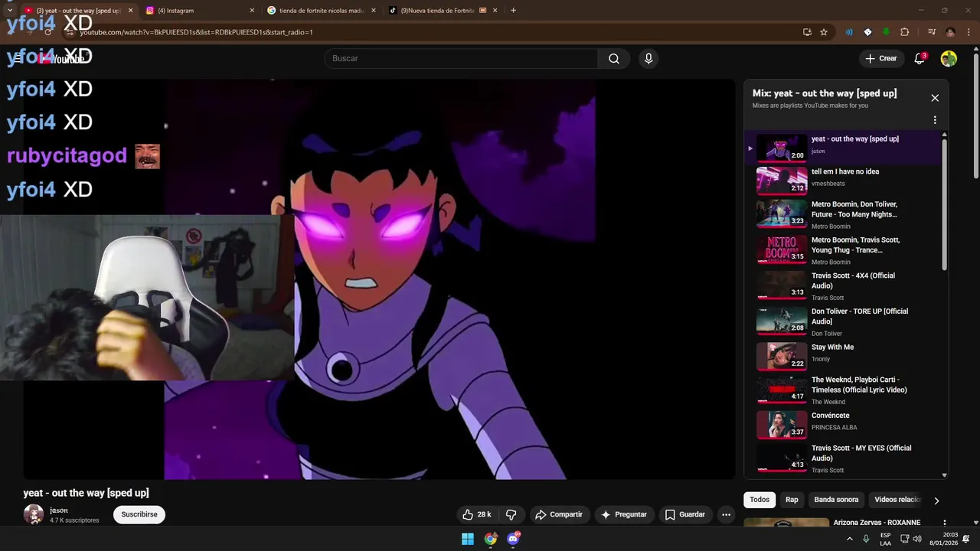The height and width of the screenshot is (551, 980).
Task: Close the yeat - out the way tab
Action: (x=130, y=11)
